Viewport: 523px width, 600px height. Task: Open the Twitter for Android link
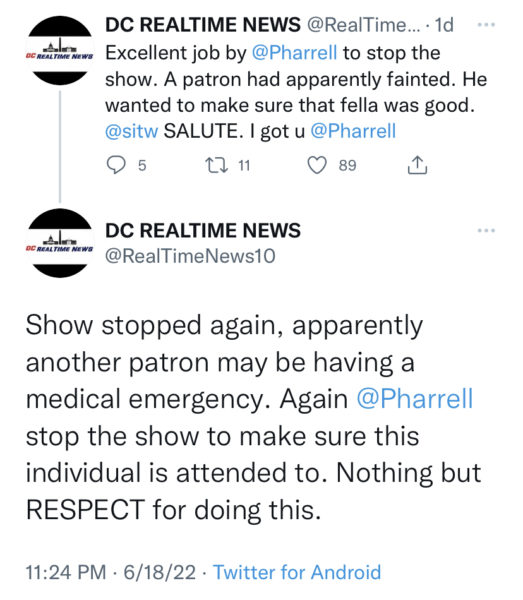click(x=297, y=572)
